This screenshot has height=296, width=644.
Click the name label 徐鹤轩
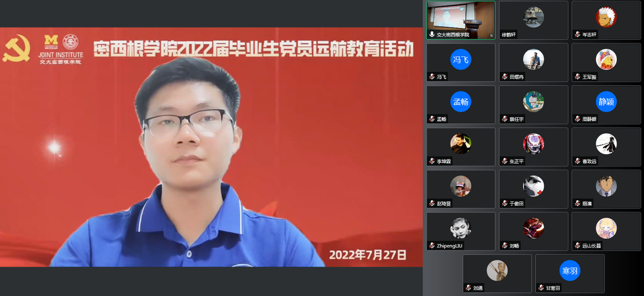coord(509,35)
